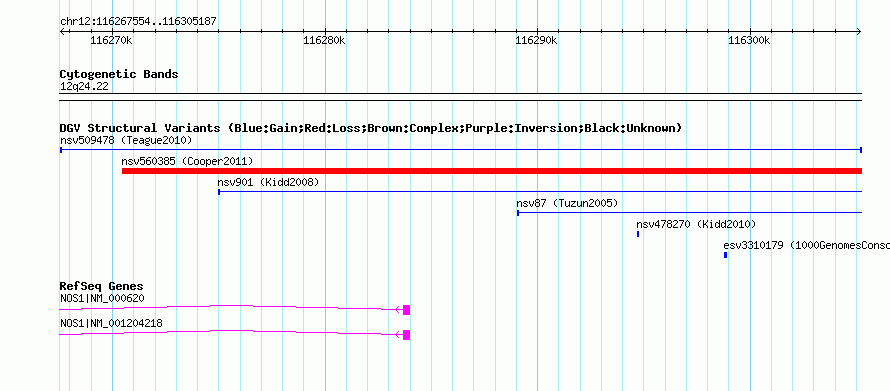Click the 116300k ruler tick label

coord(749,40)
